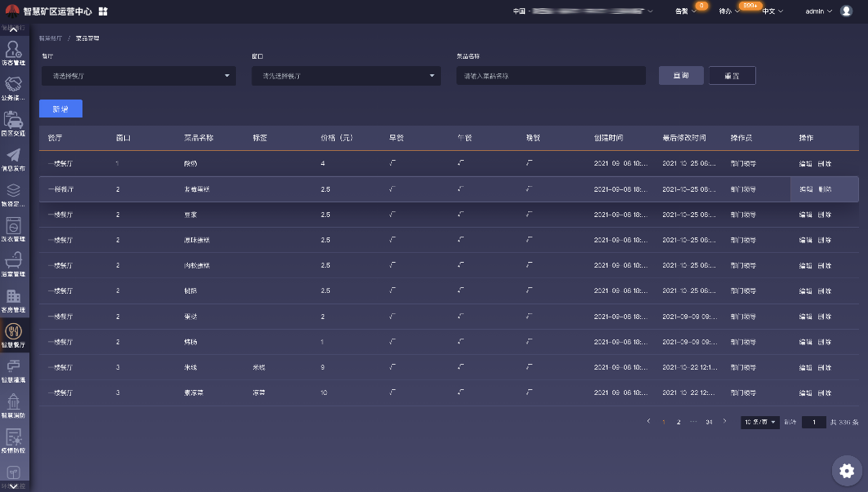Screen dimensions: 868x492
Task: Open 访客管理 in the sidebar
Action: pyautogui.click(x=13, y=54)
